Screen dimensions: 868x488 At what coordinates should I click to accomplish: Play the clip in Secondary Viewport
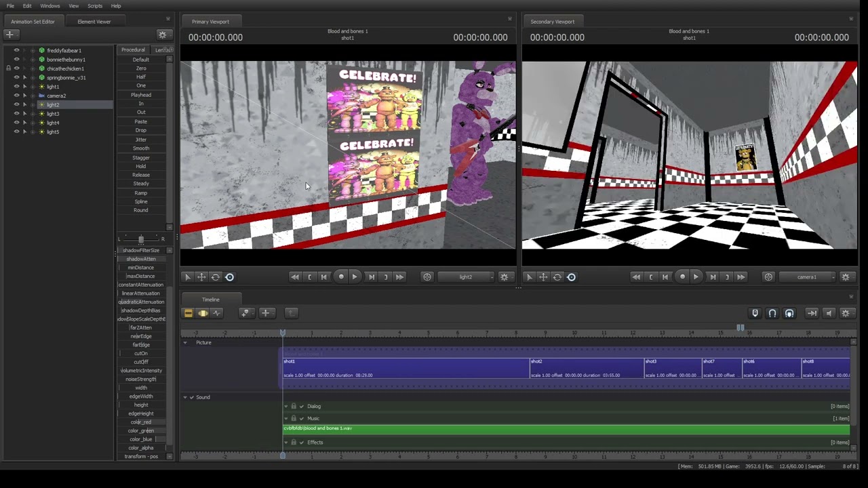pyautogui.click(x=696, y=277)
